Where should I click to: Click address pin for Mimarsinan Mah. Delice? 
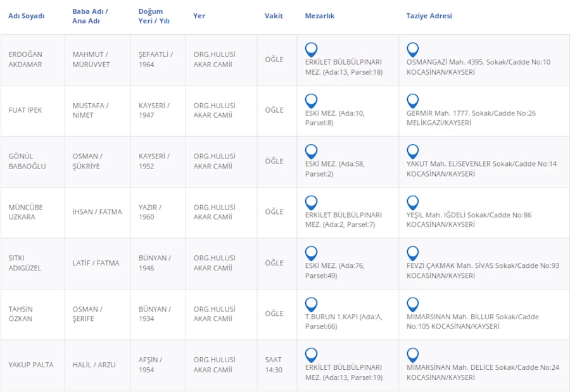(x=412, y=355)
